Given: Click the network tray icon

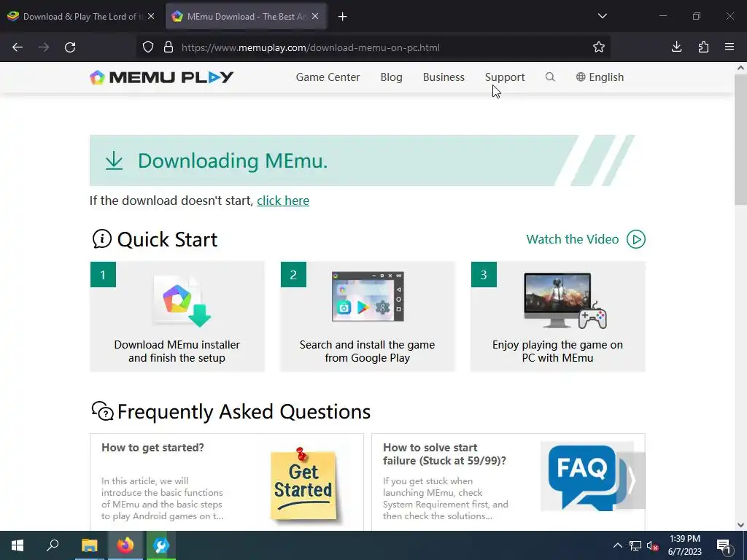Looking at the screenshot, I should coord(635,545).
